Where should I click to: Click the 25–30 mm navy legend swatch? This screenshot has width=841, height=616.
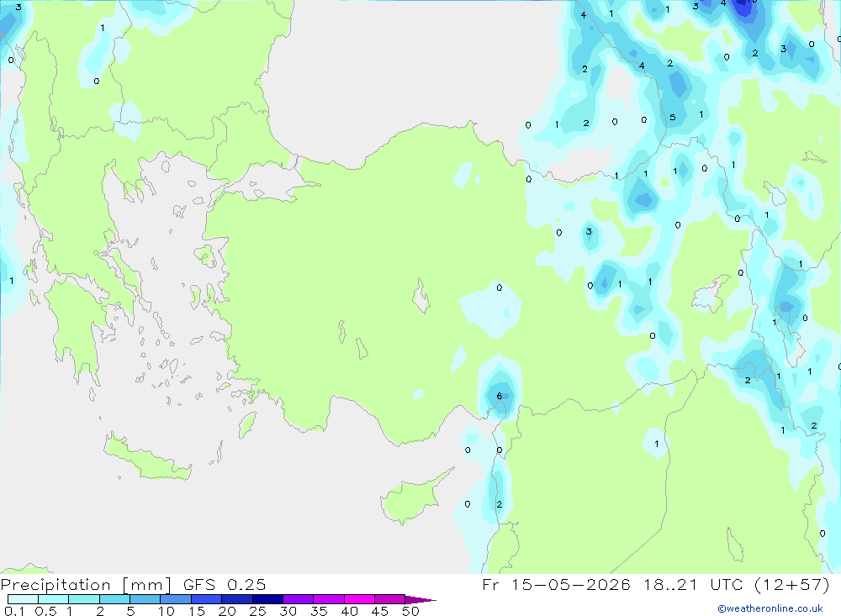pyautogui.click(x=267, y=599)
